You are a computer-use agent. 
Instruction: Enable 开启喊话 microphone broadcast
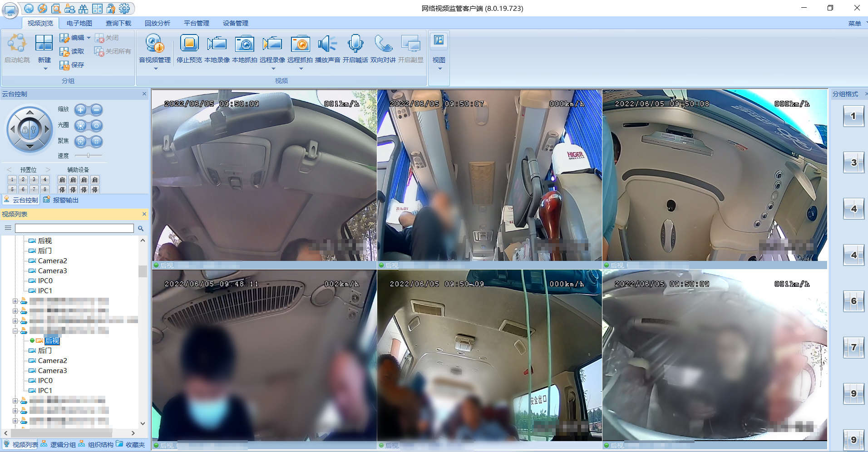(x=355, y=44)
